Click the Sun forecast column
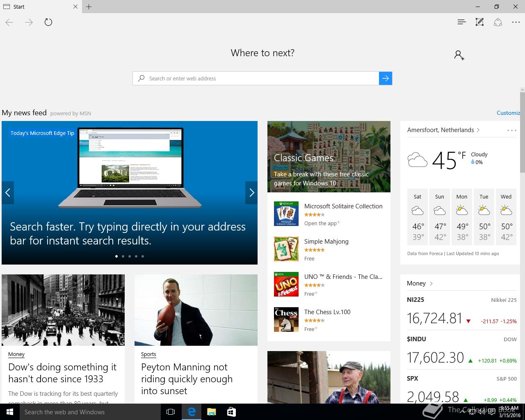 click(440, 217)
